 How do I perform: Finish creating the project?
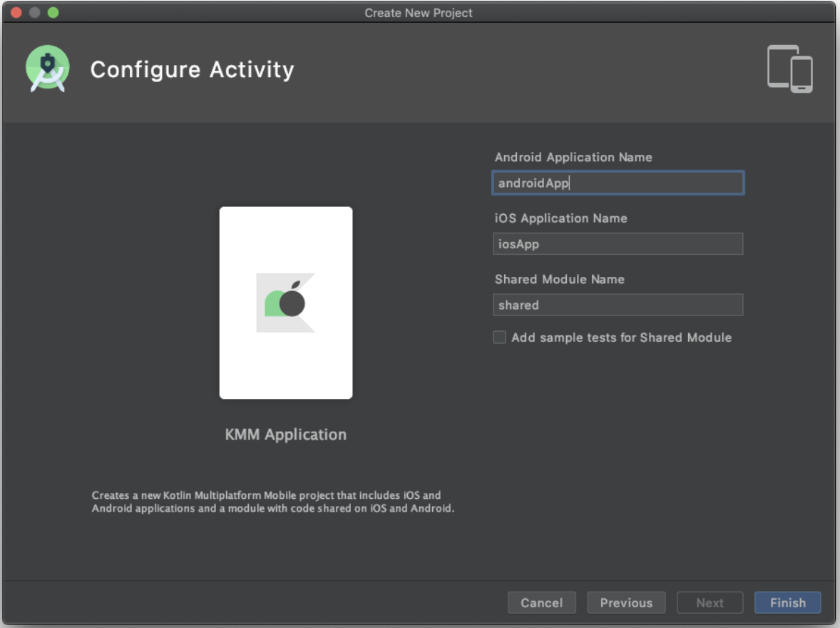(x=787, y=603)
